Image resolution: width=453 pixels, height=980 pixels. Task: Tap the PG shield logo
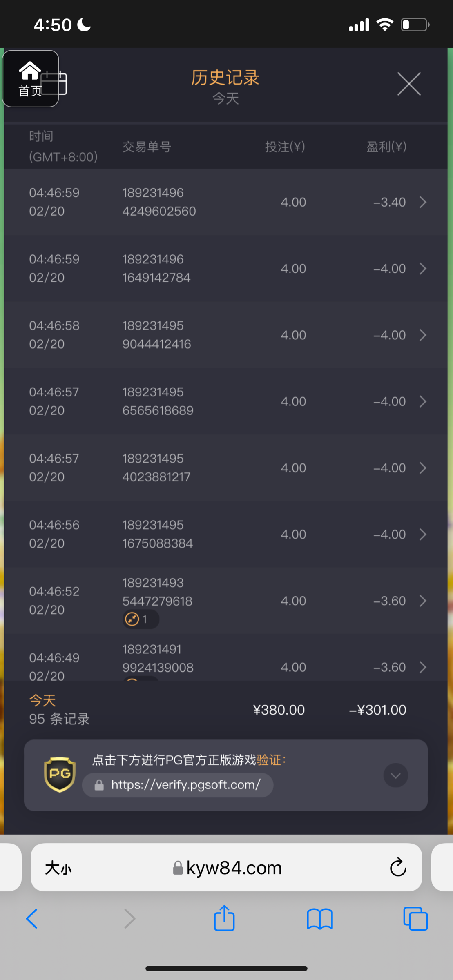[60, 775]
